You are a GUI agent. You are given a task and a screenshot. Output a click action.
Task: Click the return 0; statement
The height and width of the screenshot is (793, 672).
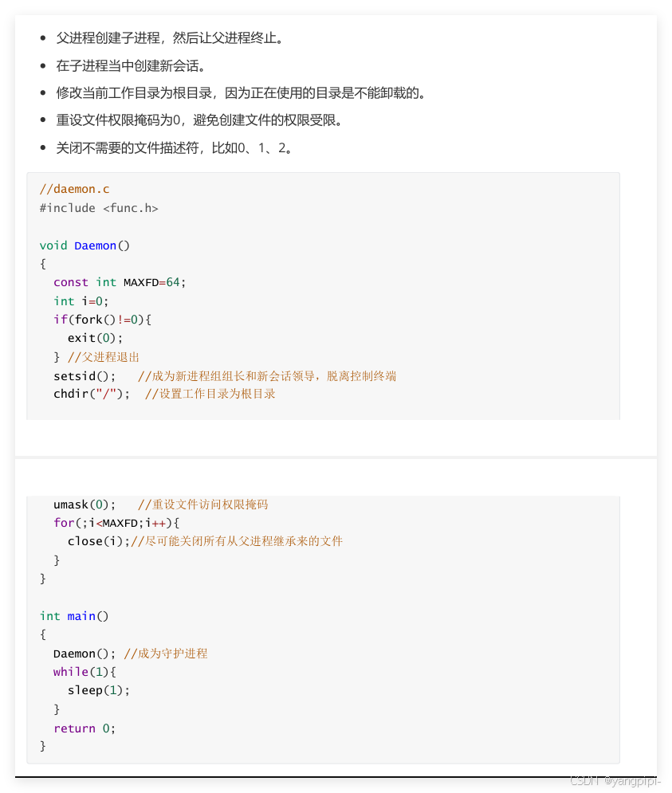coord(84,728)
